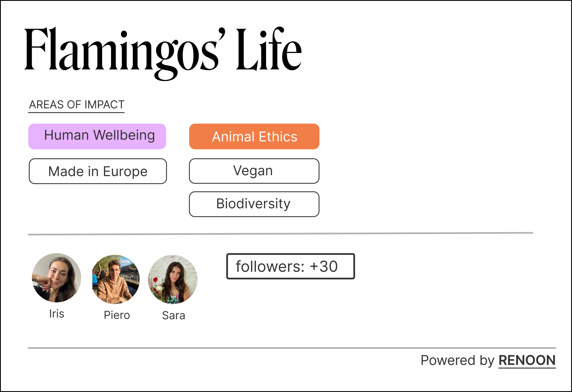Click the +30 follower count
The image size is (572, 392).
click(324, 266)
